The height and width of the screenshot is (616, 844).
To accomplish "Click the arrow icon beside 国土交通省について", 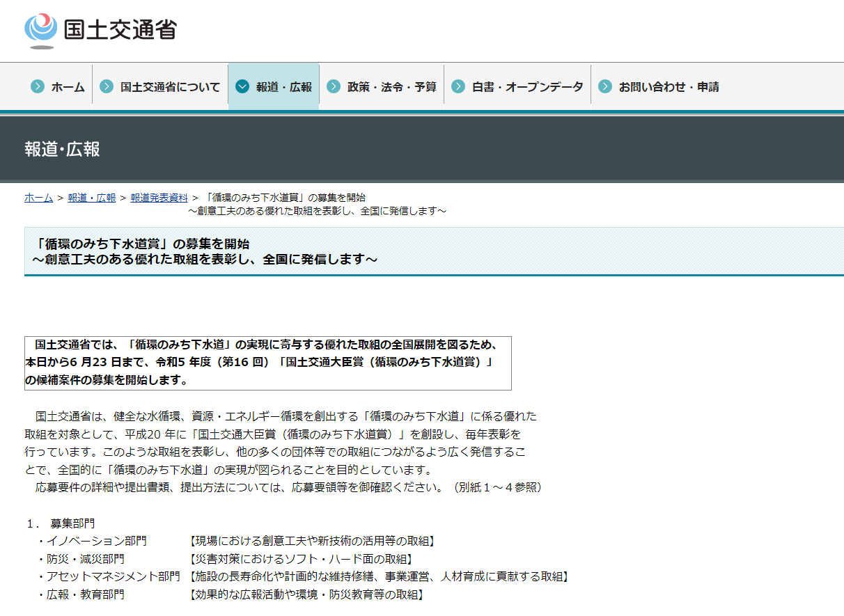I will (x=107, y=87).
